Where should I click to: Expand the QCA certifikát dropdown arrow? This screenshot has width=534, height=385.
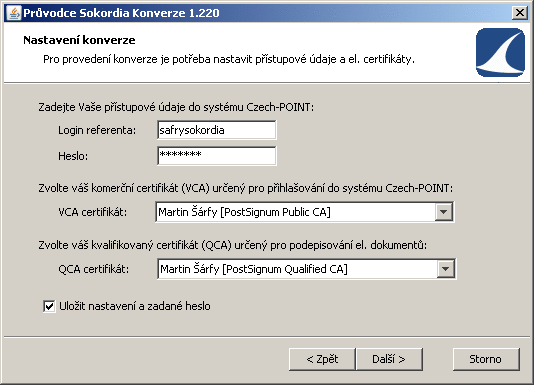coord(445,269)
